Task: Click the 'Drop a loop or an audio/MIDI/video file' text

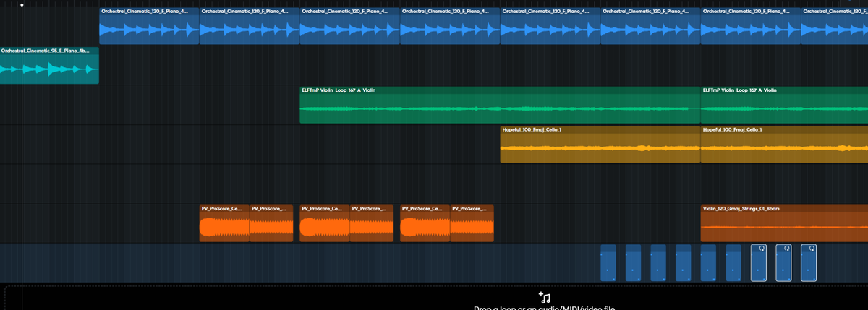Action: coord(544,307)
